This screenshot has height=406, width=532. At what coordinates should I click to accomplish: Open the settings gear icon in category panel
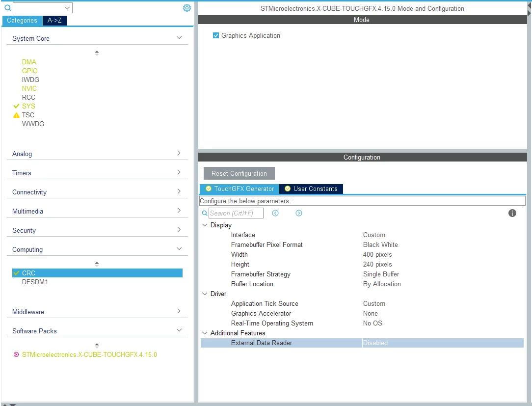pos(187,8)
